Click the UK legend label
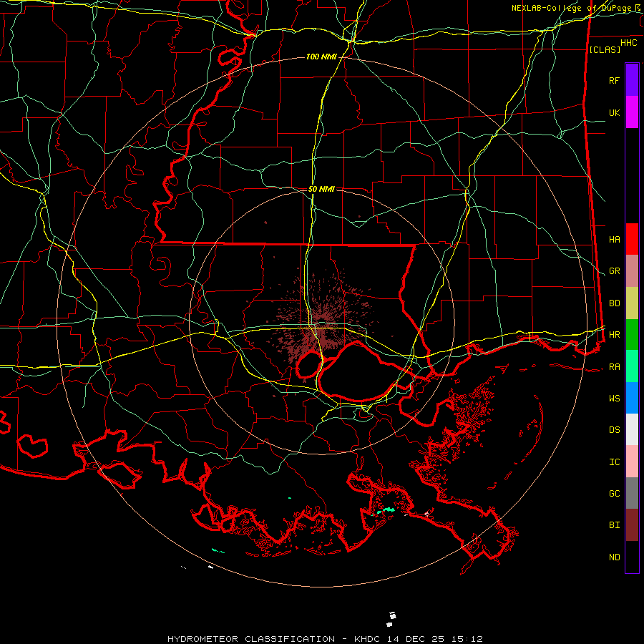 coord(614,112)
